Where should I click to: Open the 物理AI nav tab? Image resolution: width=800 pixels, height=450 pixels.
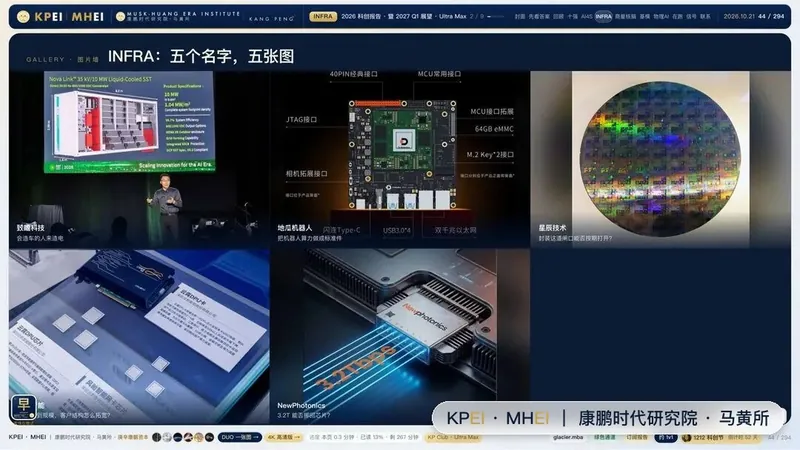coord(661,16)
